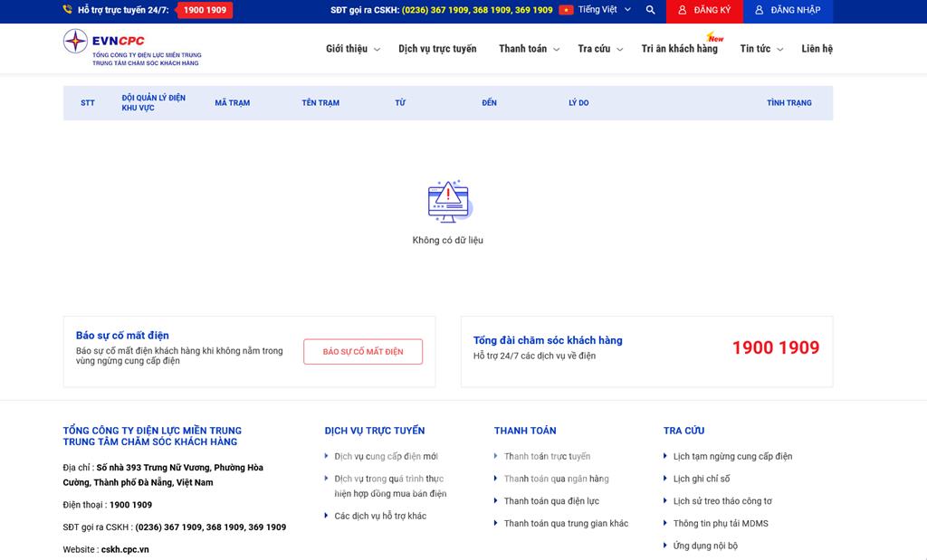Expand the Thanh toán menu
This screenshot has width=927, height=560.
tap(529, 49)
